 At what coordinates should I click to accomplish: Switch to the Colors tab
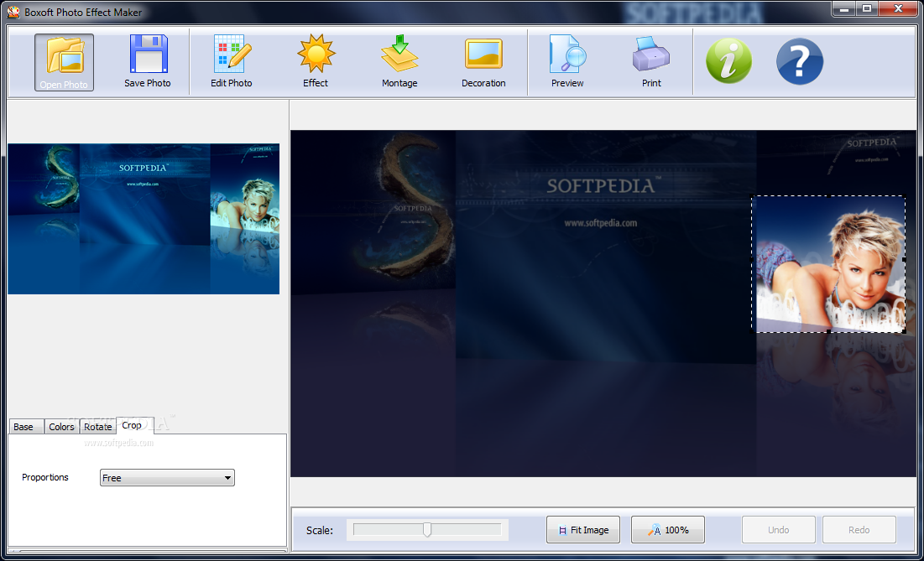[62, 427]
